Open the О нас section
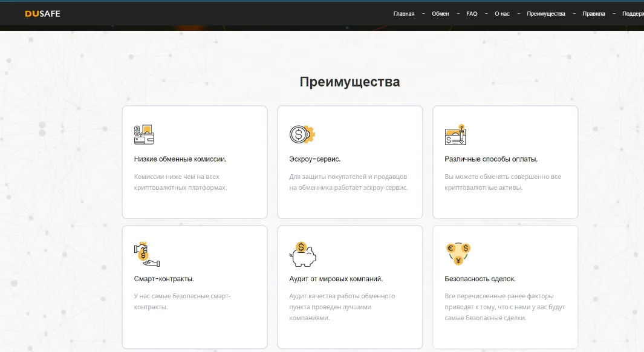This screenshot has height=352, width=644. coord(502,13)
